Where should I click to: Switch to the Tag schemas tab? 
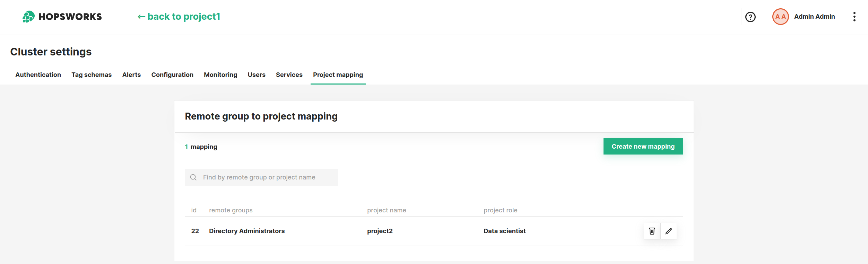pos(92,75)
